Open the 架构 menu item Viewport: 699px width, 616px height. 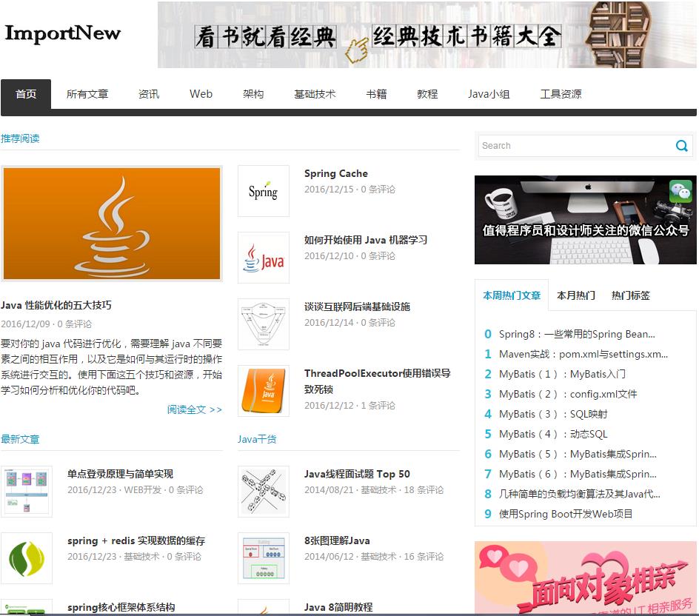click(253, 94)
